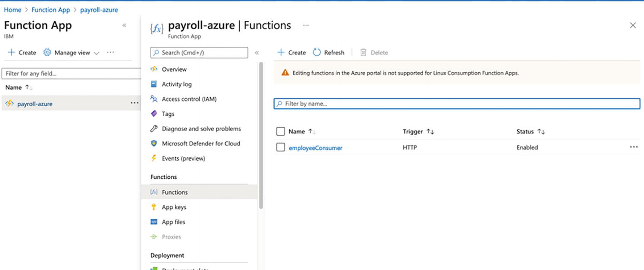Check the employeeConsumer row checkbox
The width and height of the screenshot is (644, 270).
click(x=281, y=147)
